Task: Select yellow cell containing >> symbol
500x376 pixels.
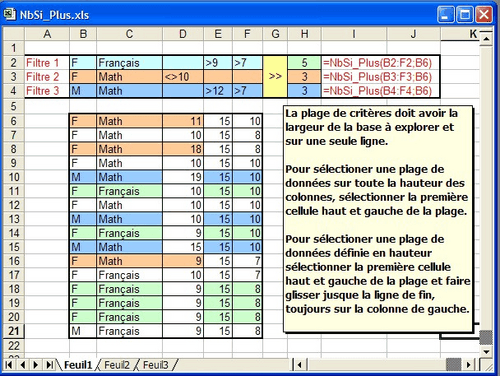Action: coord(275,77)
